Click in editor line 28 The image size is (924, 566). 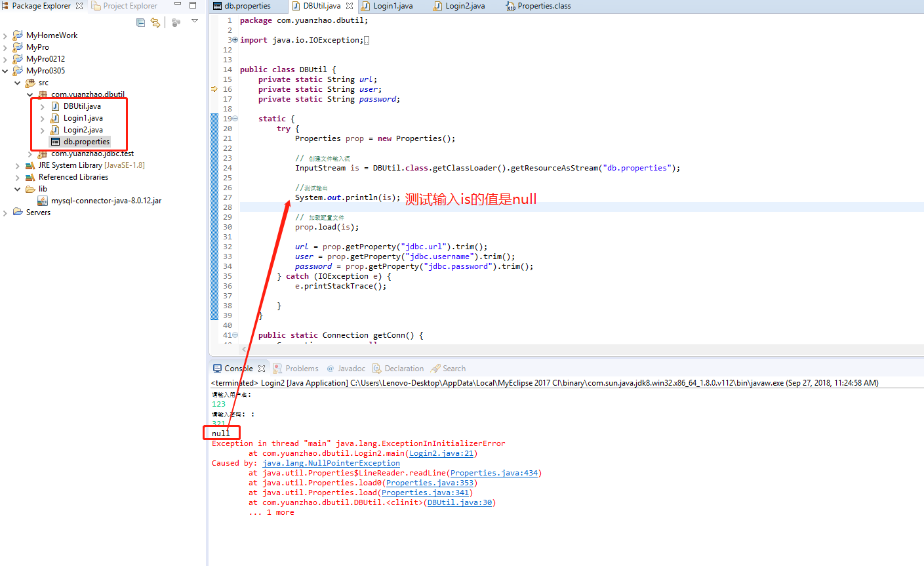coord(581,207)
